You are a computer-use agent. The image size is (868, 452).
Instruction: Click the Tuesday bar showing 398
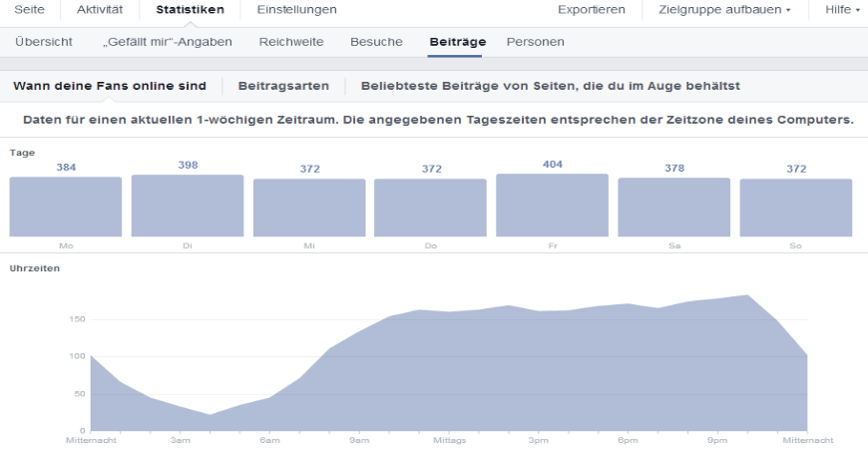(x=188, y=206)
